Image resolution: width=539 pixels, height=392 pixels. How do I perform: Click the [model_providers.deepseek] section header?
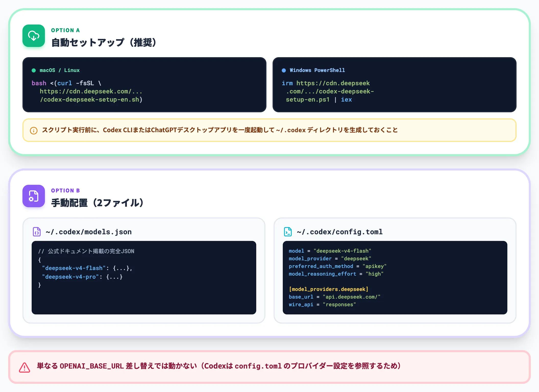[328, 289]
